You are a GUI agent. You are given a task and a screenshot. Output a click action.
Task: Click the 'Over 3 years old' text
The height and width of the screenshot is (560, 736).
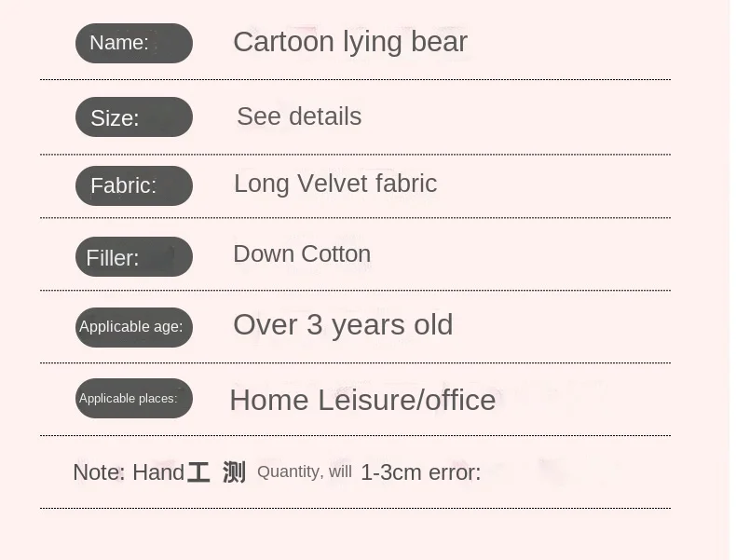[x=342, y=324]
